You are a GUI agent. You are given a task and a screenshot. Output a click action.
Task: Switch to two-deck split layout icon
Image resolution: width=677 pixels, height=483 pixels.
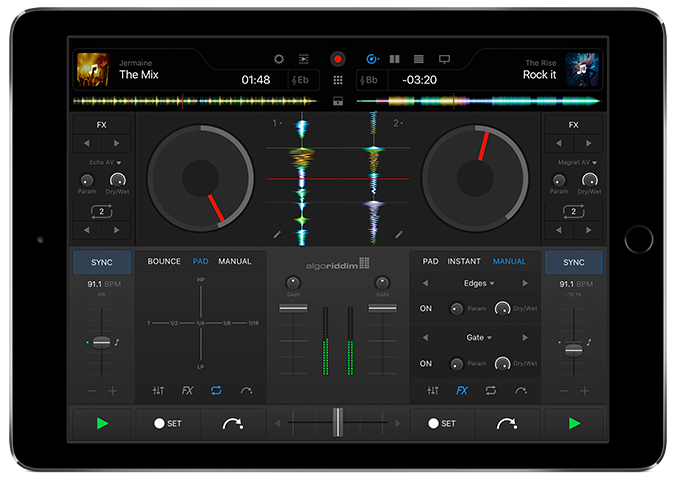(x=394, y=60)
